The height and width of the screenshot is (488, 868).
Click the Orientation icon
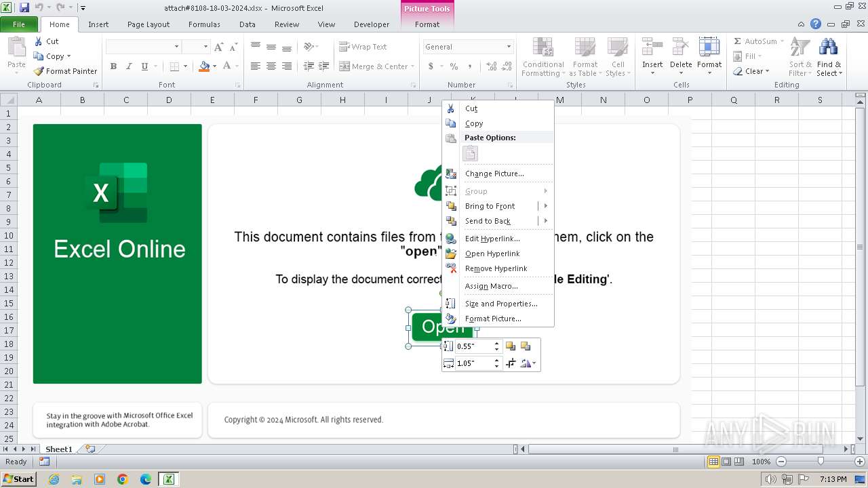pyautogui.click(x=309, y=47)
